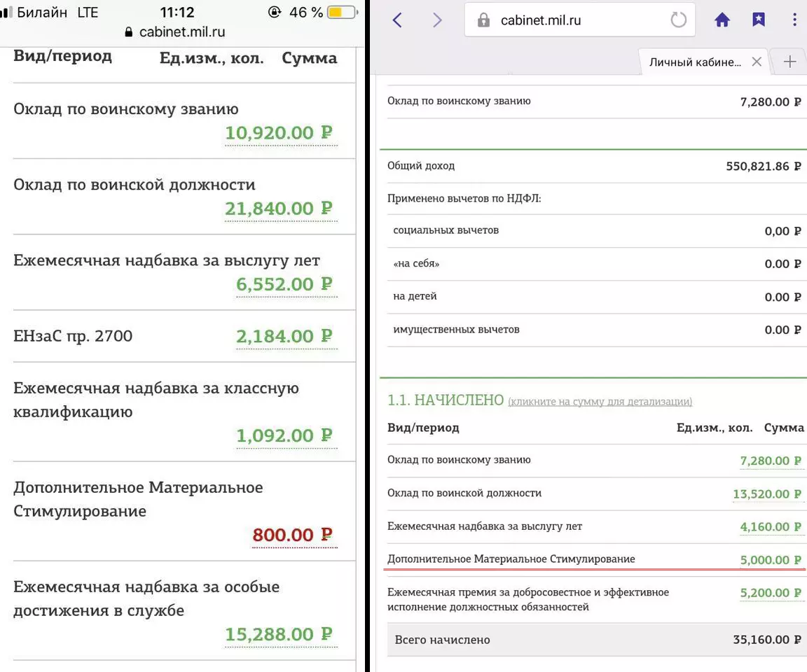Open the home page icon
This screenshot has width=807, height=672.
click(722, 20)
